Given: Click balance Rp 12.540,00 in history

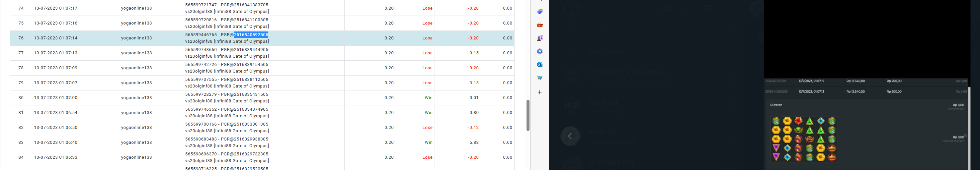Looking at the screenshot, I should 856,91.
